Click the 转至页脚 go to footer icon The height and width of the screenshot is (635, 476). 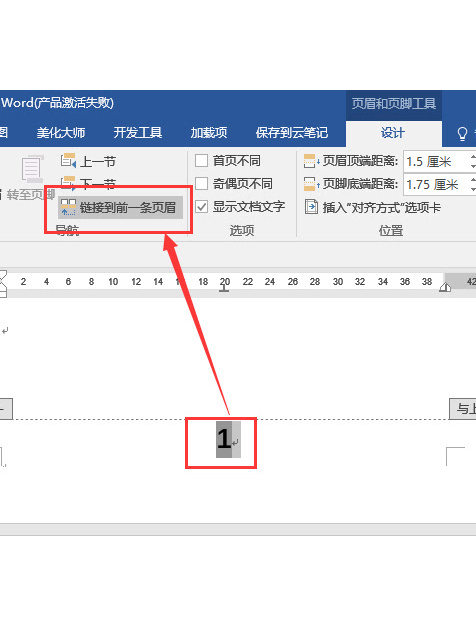32,169
